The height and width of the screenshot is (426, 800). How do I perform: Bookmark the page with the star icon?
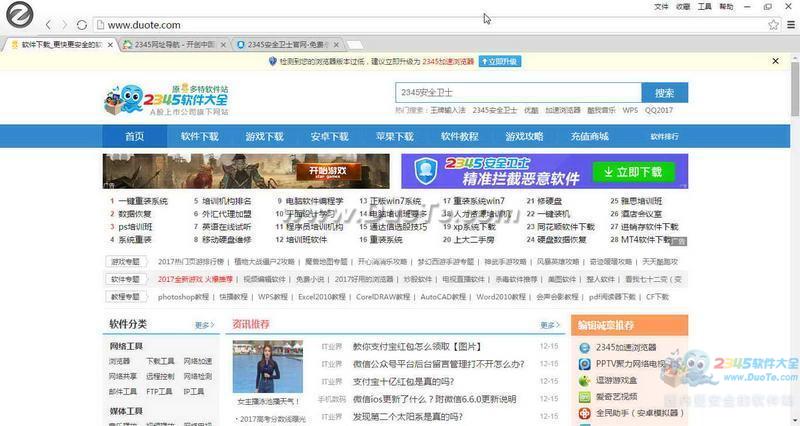[x=773, y=24]
